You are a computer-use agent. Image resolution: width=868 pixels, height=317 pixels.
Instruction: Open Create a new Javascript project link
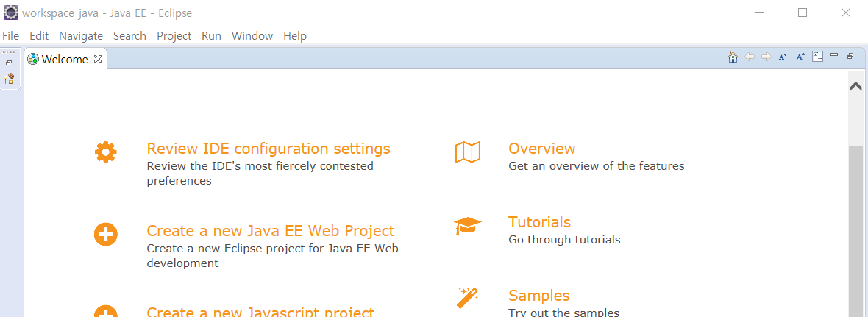(x=260, y=312)
